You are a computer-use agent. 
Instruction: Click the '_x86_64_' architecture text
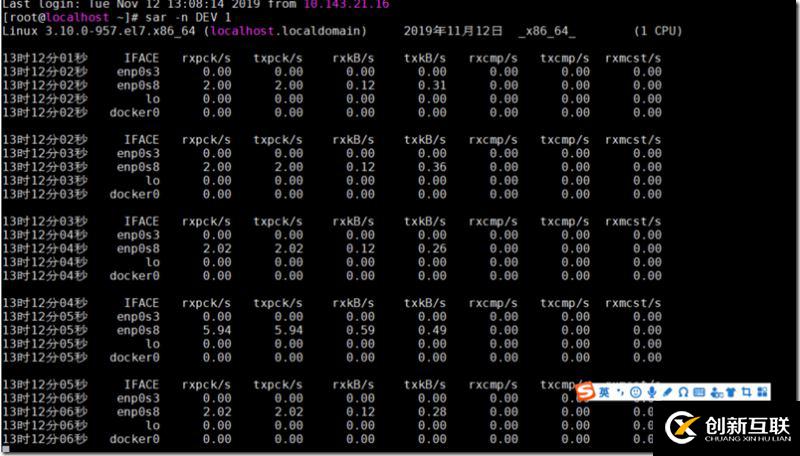(546, 31)
